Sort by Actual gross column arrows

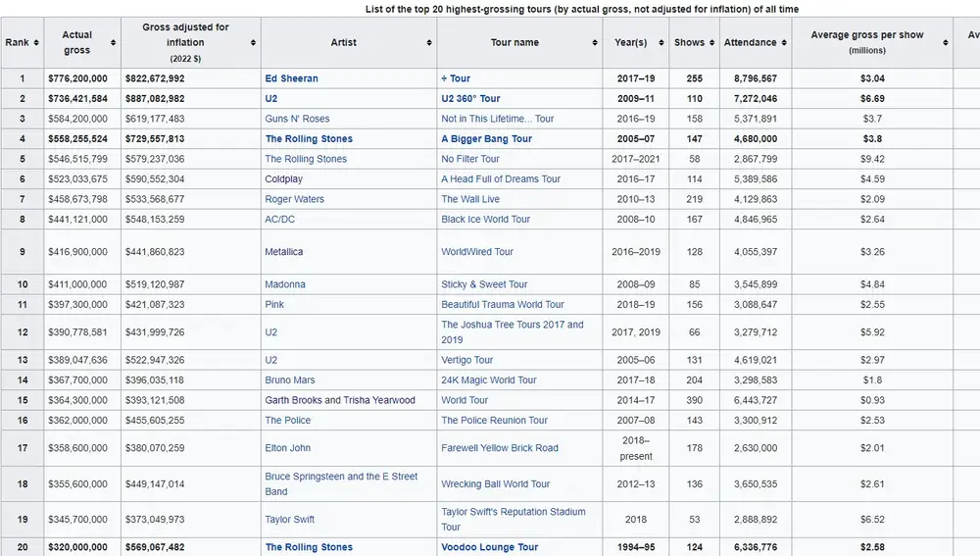point(113,42)
